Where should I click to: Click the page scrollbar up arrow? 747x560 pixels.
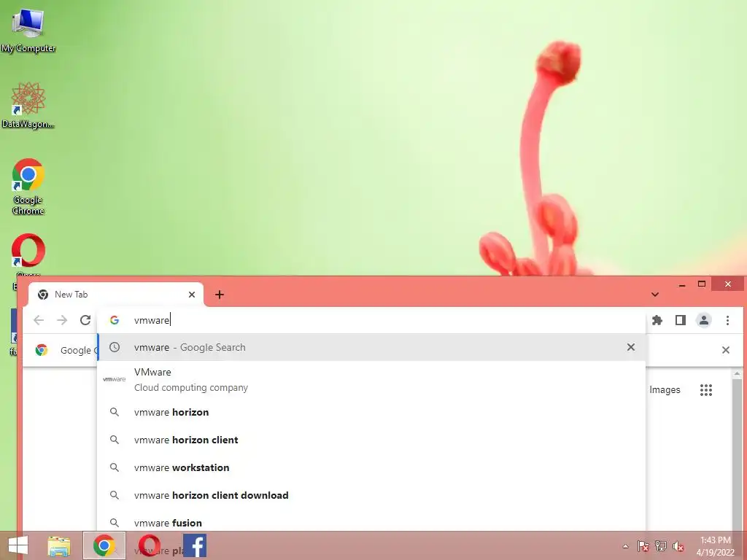click(737, 374)
